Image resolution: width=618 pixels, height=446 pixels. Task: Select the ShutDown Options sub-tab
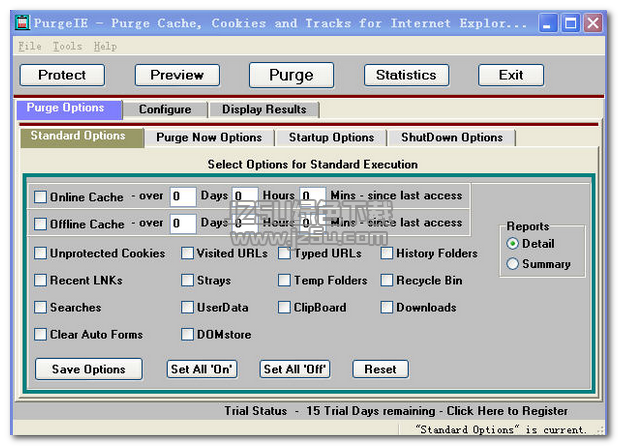[452, 138]
